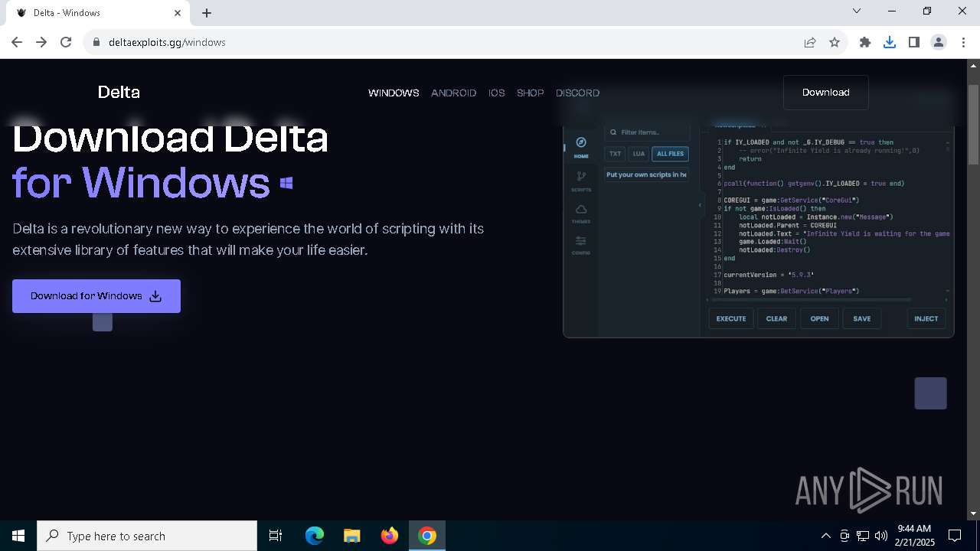The image size is (980, 551).
Task: Select the ALL FILES filter
Action: click(x=670, y=154)
